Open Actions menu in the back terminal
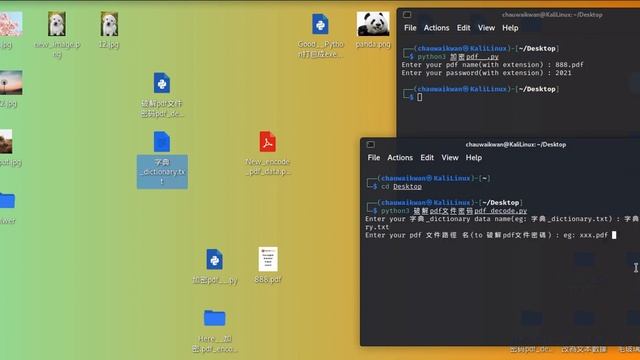Image resolution: width=640 pixels, height=360 pixels. tap(436, 28)
